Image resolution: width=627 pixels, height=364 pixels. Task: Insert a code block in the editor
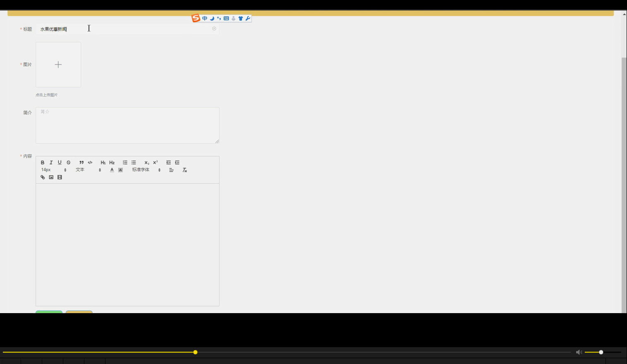90,163
